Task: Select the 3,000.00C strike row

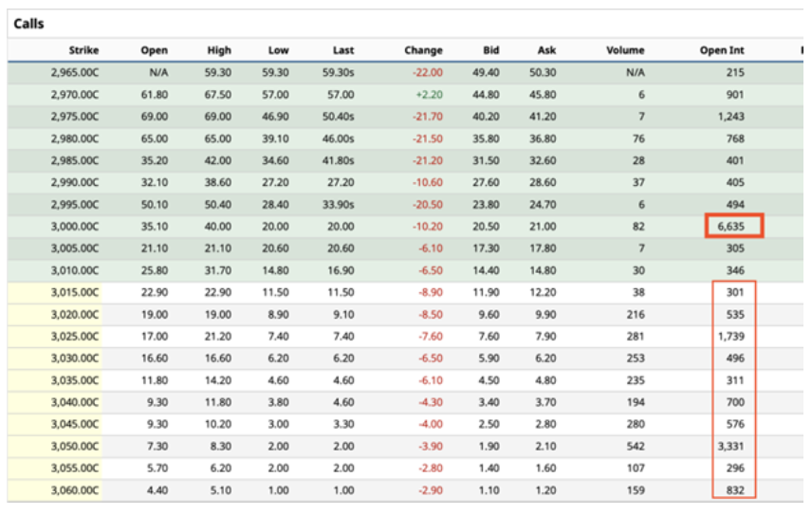Action: [74, 227]
